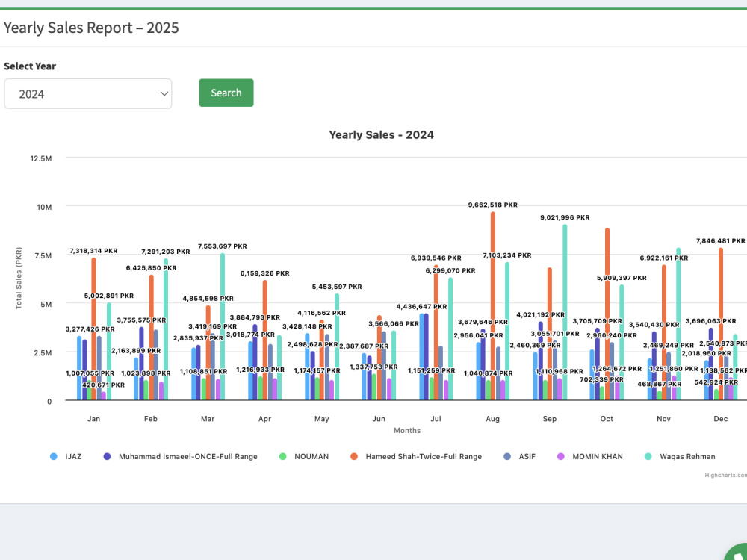
Task: Toggle Hameed Shah-Twice-Full Range legend entry
Action: click(416, 456)
